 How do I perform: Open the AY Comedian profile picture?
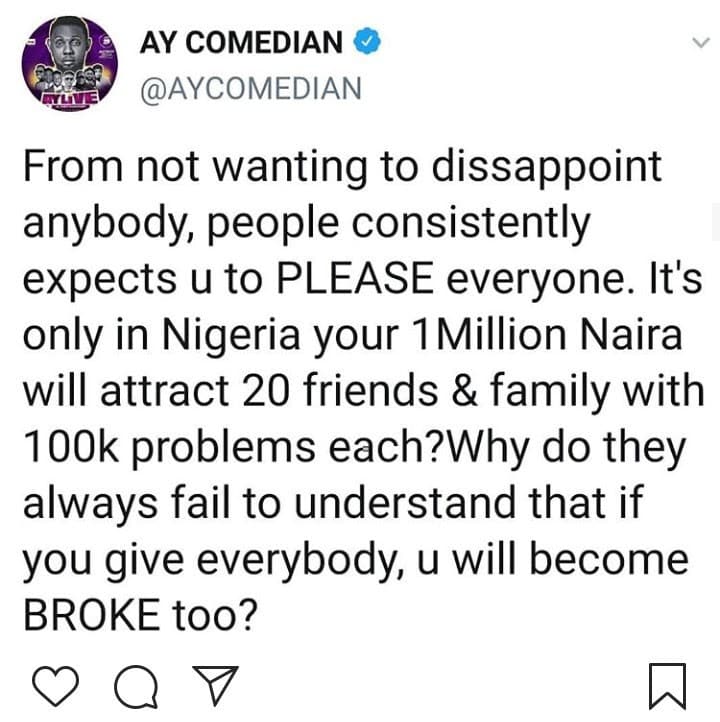[70, 64]
